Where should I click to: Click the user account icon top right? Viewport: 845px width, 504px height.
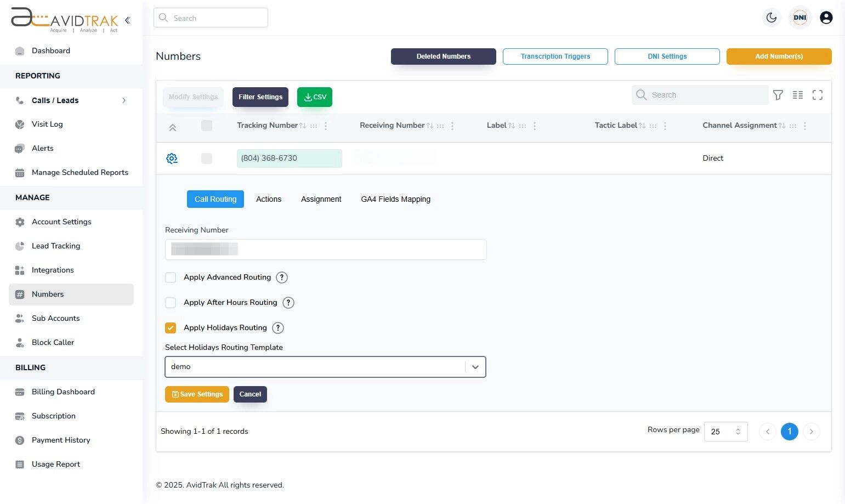coord(826,18)
